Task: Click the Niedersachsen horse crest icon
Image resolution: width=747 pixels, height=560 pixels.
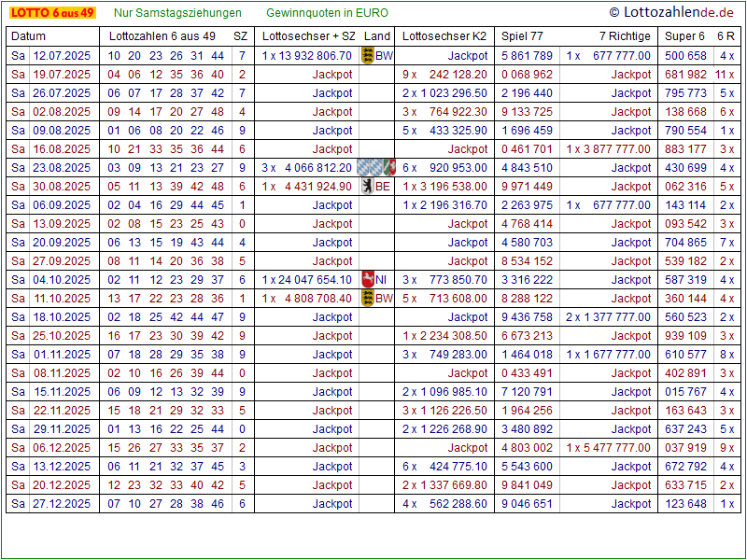Action: [368, 279]
